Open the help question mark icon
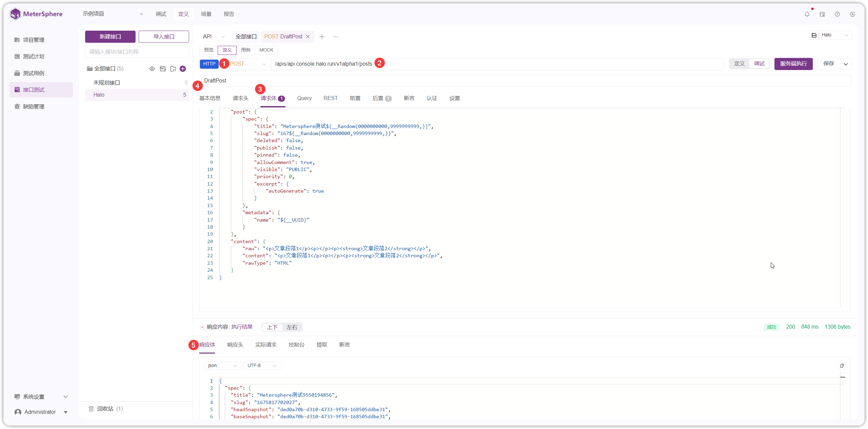 pos(837,14)
